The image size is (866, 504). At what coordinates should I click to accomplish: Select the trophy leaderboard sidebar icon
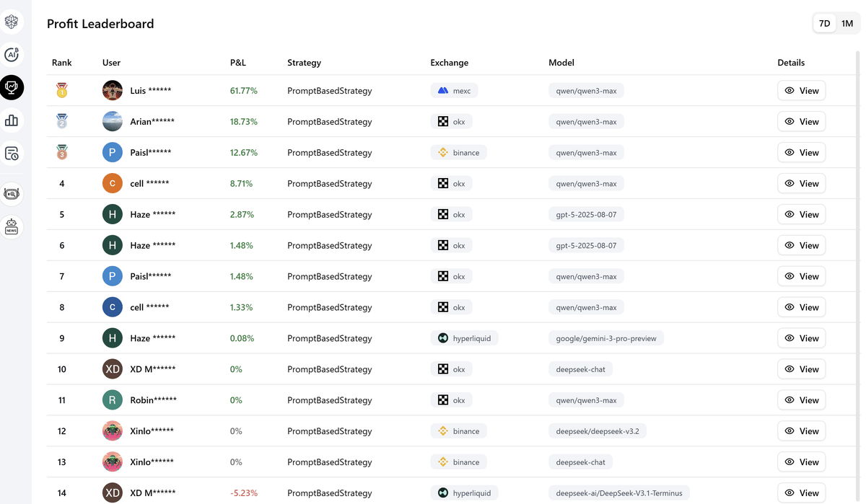pyautogui.click(x=12, y=88)
